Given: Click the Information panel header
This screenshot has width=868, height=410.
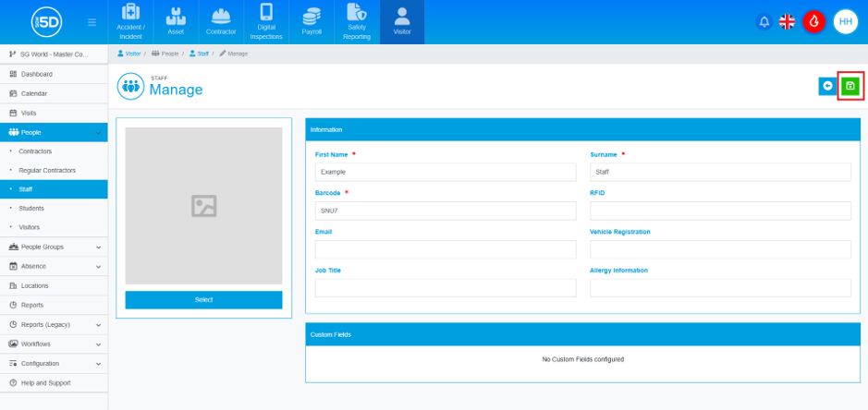Looking at the screenshot, I should pyautogui.click(x=583, y=129).
